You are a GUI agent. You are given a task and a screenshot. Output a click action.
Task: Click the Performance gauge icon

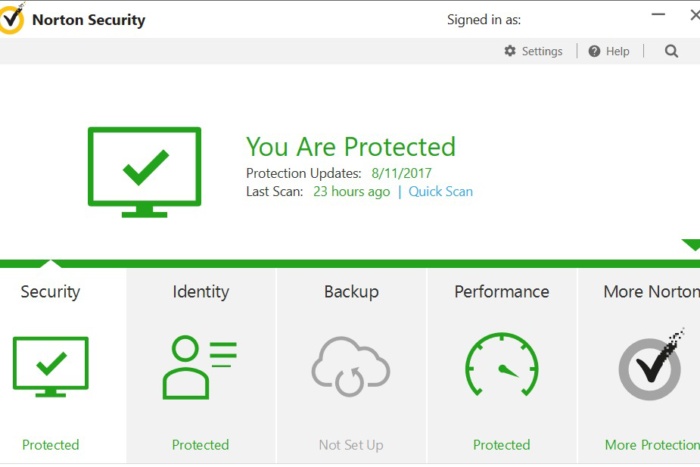pos(502,364)
